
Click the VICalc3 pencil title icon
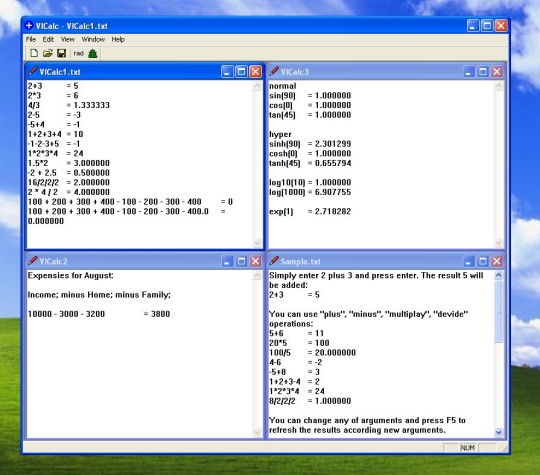274,71
